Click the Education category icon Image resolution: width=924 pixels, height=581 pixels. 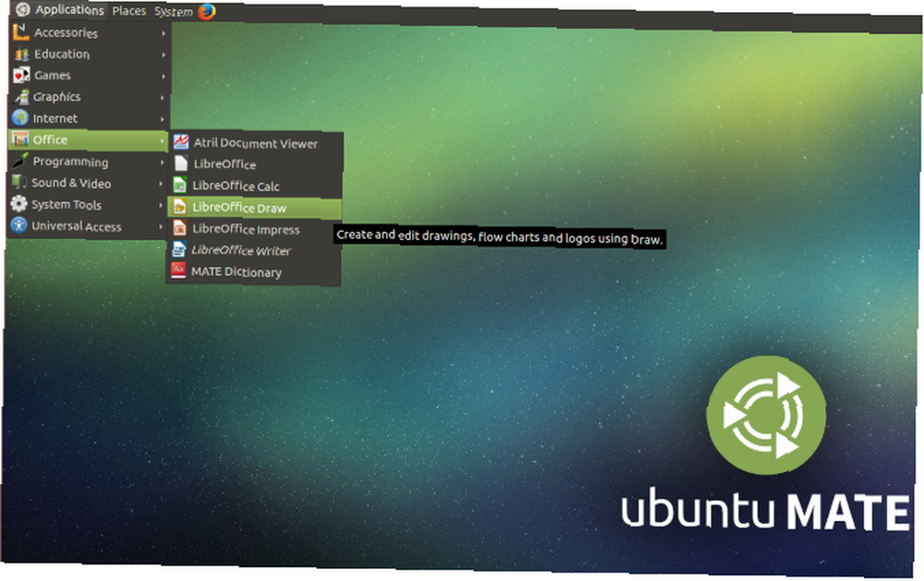coord(22,54)
